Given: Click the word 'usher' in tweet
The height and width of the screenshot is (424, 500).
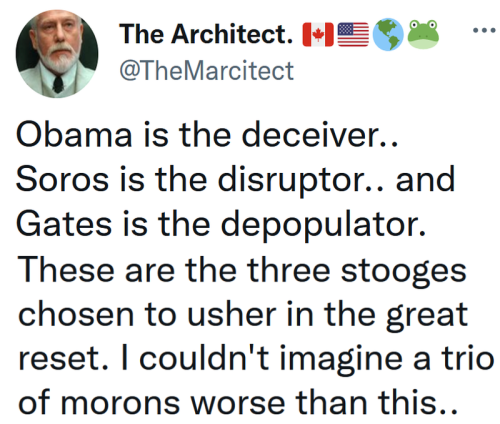Looking at the screenshot, I should tap(231, 314).
